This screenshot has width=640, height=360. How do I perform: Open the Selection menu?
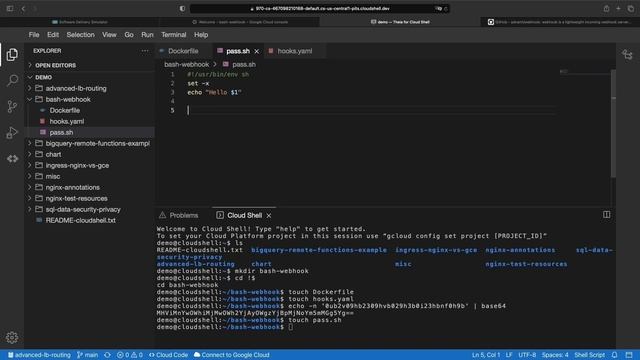[80, 35]
